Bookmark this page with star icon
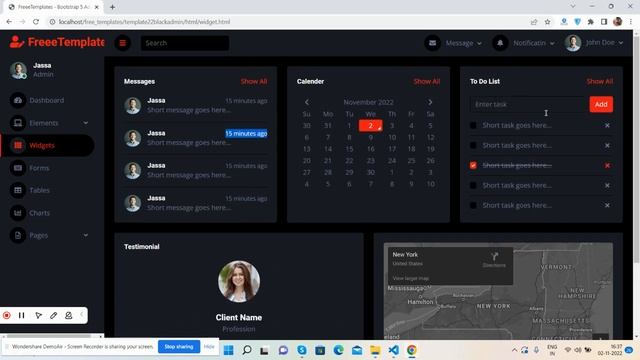Viewport: 640px width, 360px height. point(547,22)
